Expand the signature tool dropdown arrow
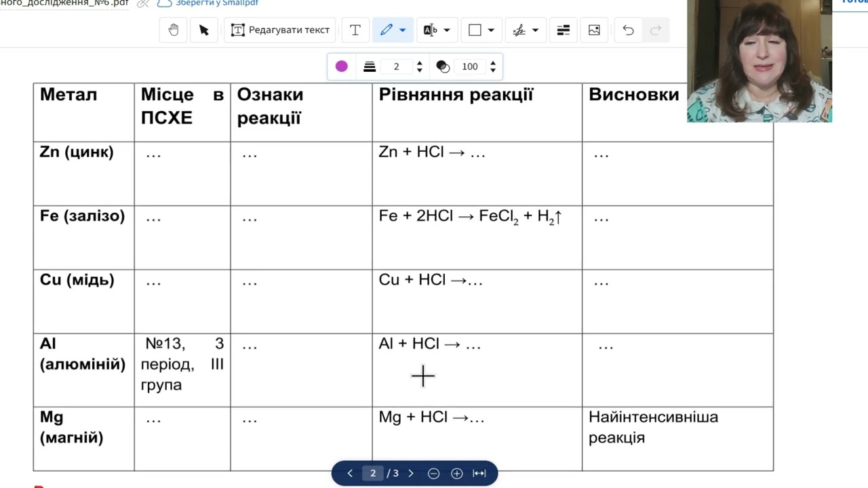The image size is (868, 488). (535, 30)
